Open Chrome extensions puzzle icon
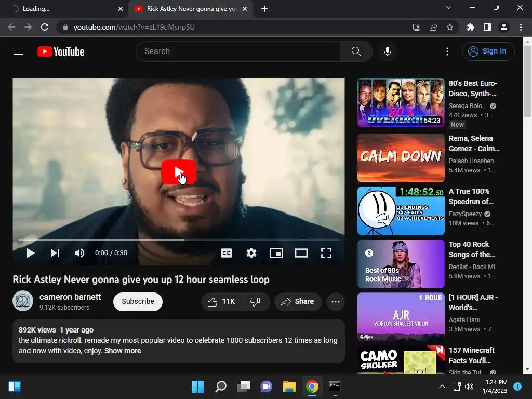The width and height of the screenshot is (532, 399). [471, 27]
